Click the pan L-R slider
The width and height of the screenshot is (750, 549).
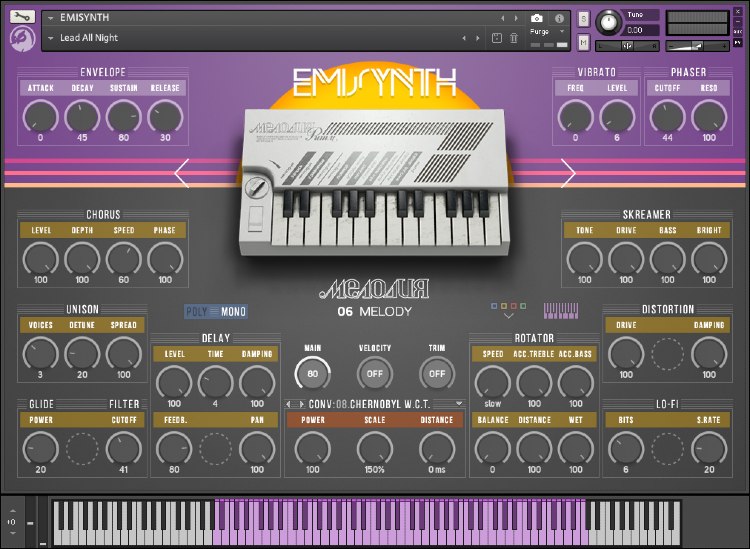click(x=627, y=46)
